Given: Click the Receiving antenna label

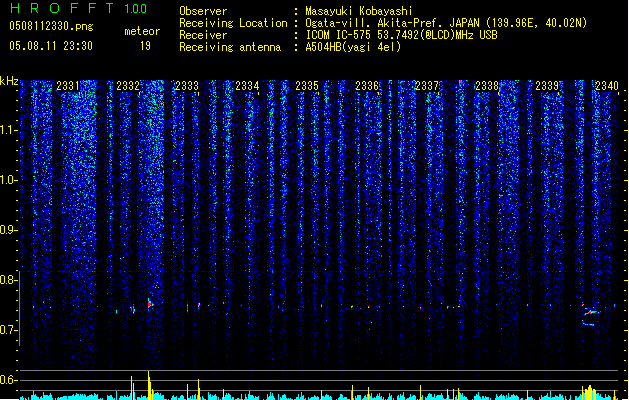Looking at the screenshot, I should (x=230, y=47).
